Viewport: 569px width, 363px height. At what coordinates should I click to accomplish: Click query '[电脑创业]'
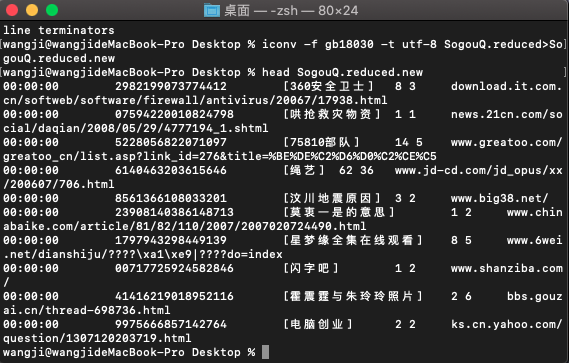(318, 324)
